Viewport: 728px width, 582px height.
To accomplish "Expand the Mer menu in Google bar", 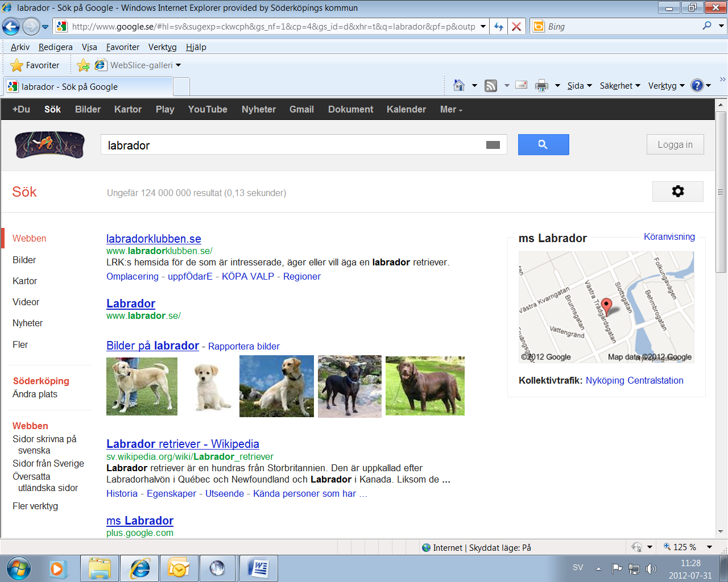I will pyautogui.click(x=451, y=109).
